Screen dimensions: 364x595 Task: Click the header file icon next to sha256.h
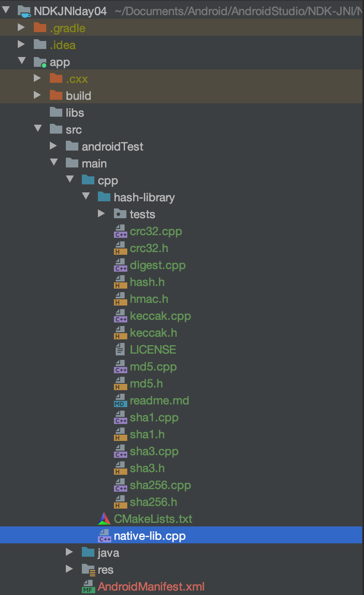(120, 502)
